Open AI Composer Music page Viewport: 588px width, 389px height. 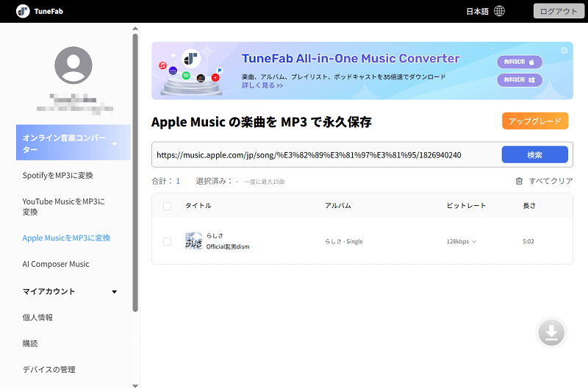[56, 264]
